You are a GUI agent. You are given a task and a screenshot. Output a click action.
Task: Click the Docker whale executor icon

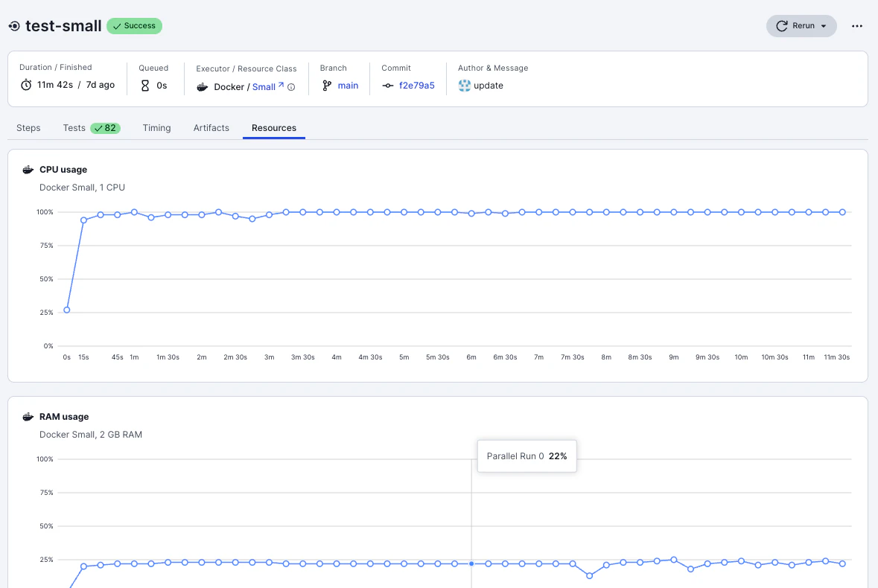click(202, 87)
